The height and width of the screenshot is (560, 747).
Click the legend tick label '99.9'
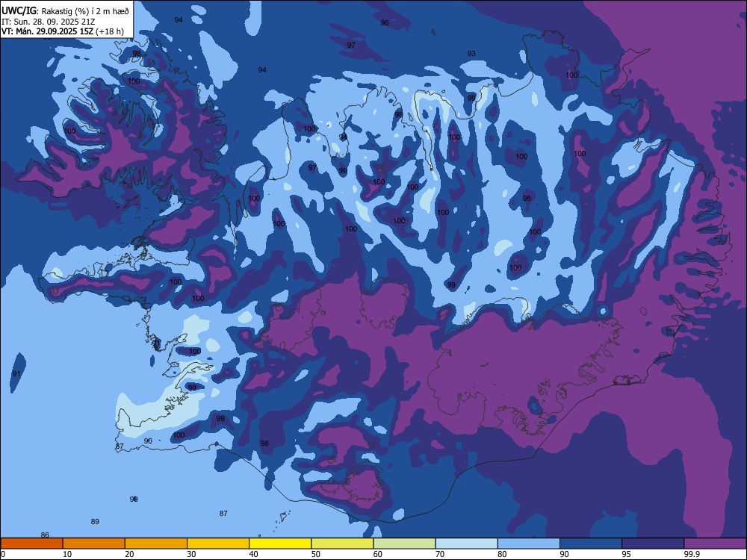pyautogui.click(x=691, y=554)
